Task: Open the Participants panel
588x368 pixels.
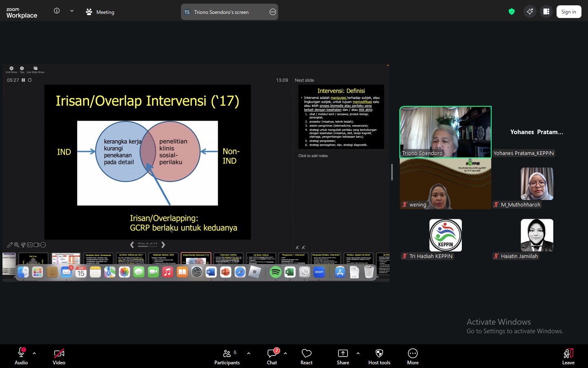Action: pyautogui.click(x=227, y=356)
